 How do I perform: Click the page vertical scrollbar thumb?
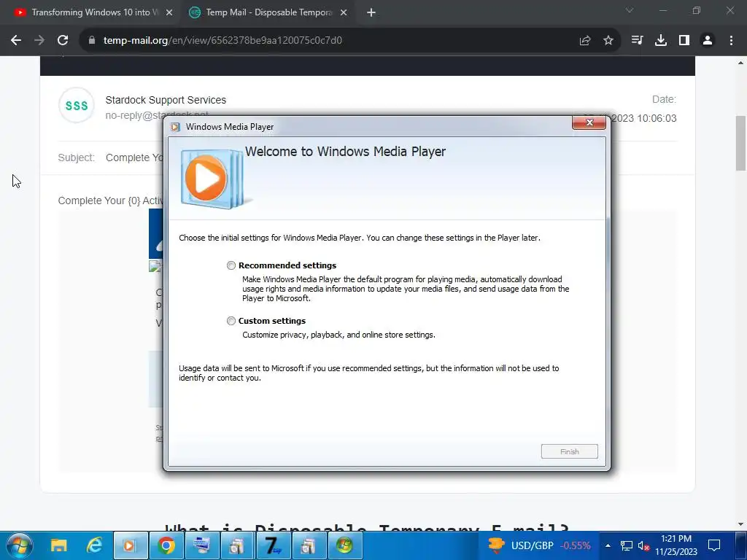pos(741,143)
